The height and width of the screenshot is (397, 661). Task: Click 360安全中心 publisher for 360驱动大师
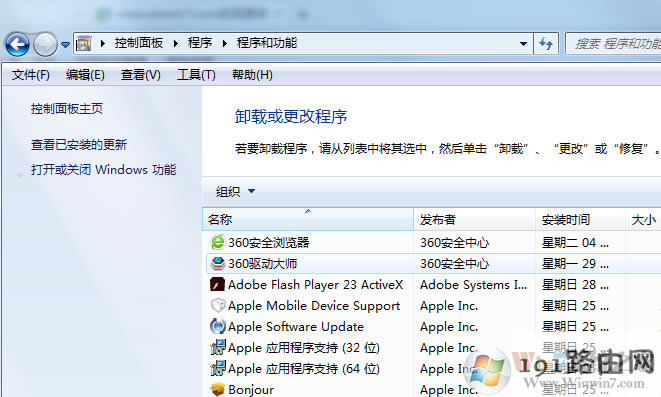coord(454,264)
